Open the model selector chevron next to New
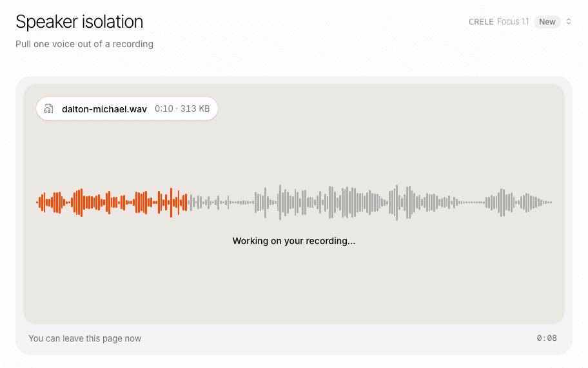Image resolution: width=588 pixels, height=368 pixels. pos(569,22)
